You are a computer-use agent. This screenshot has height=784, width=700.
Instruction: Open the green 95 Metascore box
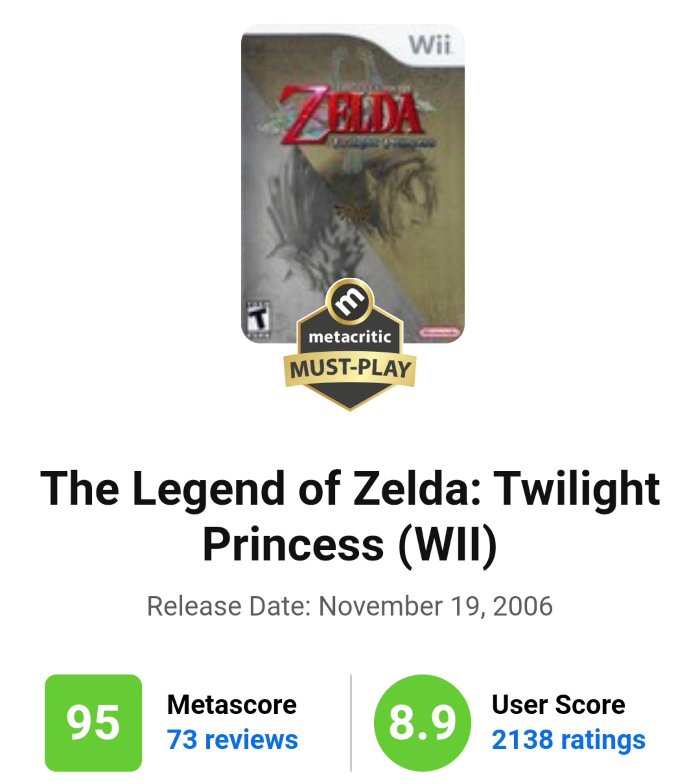tap(93, 723)
